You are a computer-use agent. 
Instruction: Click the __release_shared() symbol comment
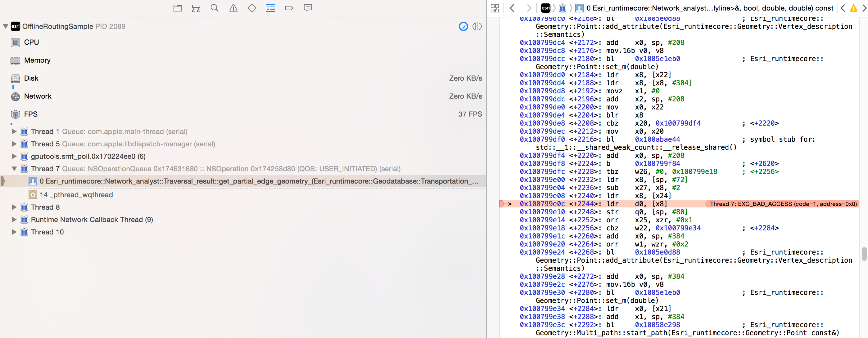tap(636, 148)
